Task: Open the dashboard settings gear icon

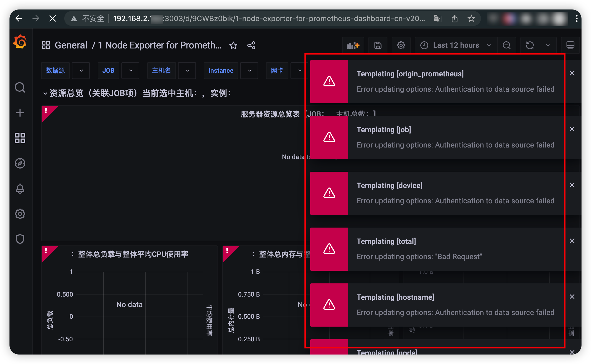Action: pyautogui.click(x=401, y=45)
